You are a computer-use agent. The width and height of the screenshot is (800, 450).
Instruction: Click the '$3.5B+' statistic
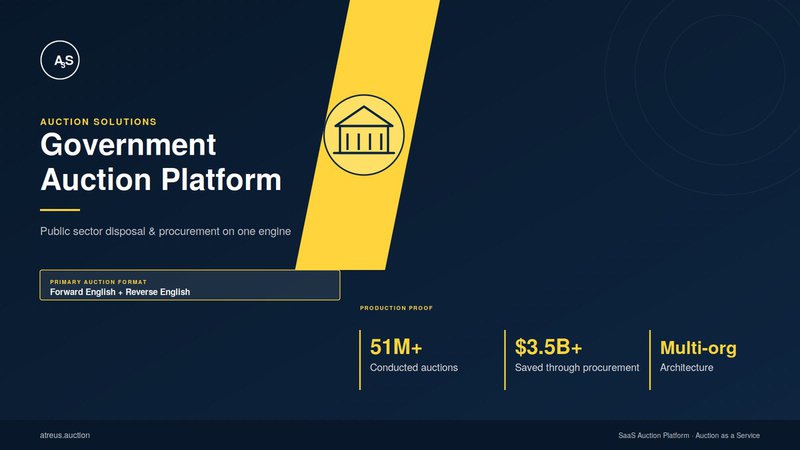[x=548, y=347]
